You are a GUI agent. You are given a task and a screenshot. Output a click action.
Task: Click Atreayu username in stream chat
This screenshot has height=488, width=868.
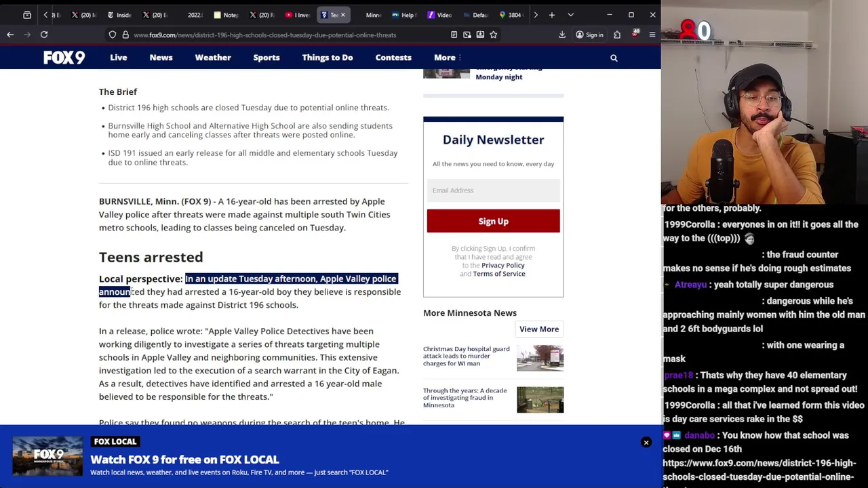[x=690, y=285]
